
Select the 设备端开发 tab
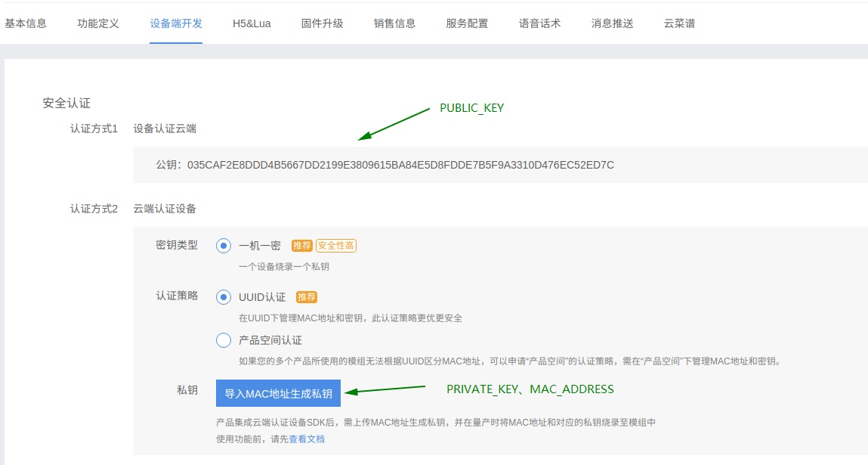(x=176, y=23)
